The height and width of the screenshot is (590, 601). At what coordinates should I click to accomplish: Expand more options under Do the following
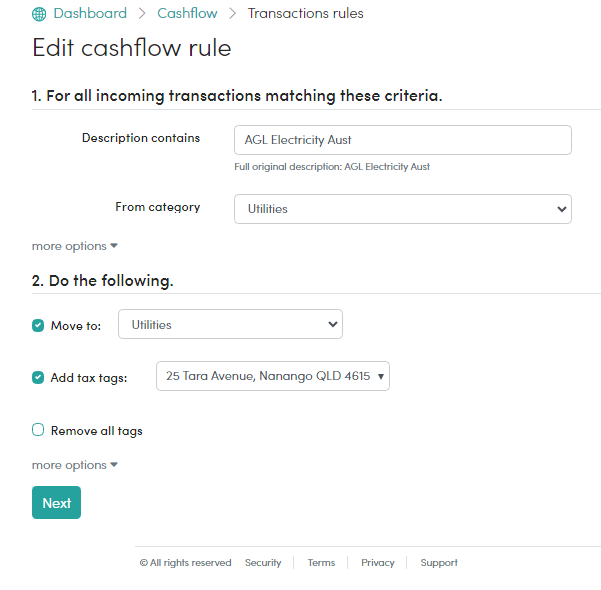[x=74, y=465]
